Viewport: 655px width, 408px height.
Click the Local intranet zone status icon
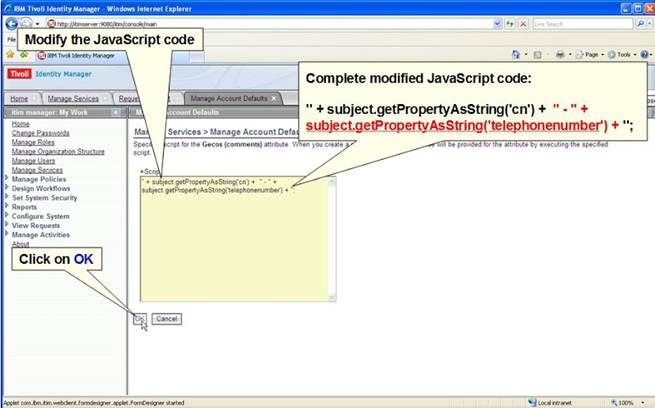[x=532, y=403]
